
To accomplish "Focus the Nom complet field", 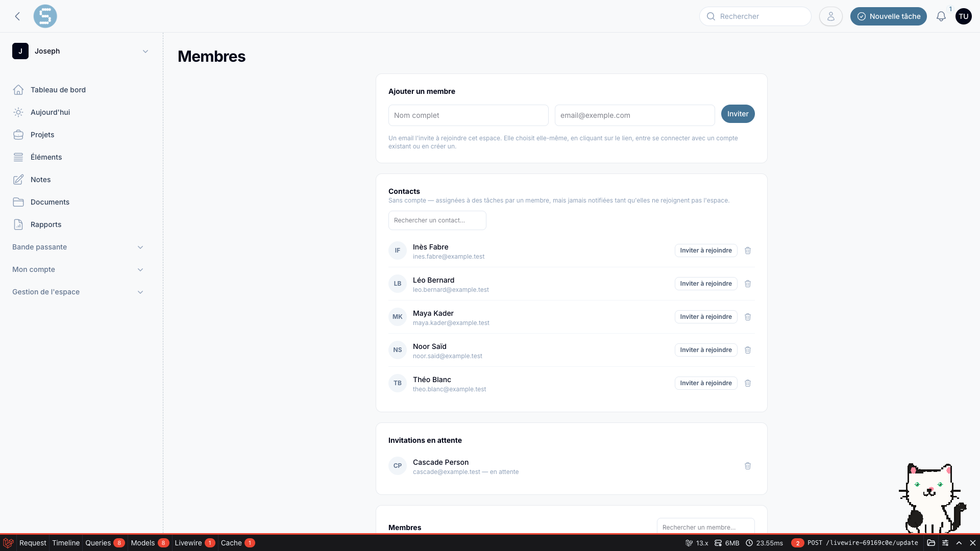I will (468, 115).
